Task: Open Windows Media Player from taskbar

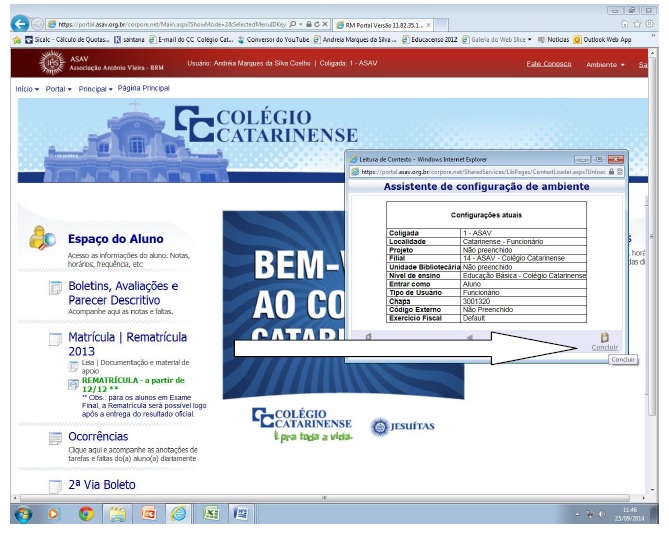Action: pyautogui.click(x=54, y=514)
